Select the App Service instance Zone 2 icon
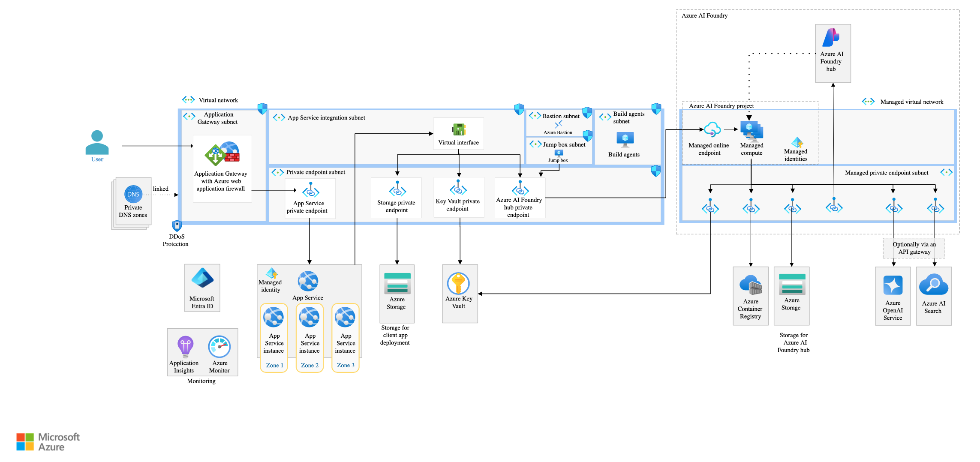The width and height of the screenshot is (980, 462). tap(310, 318)
